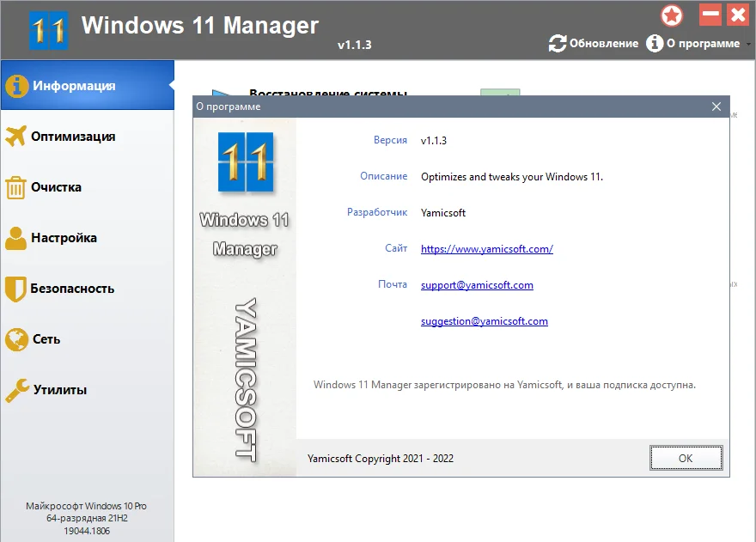Open the Утилиты wrench icon
This screenshot has height=542, width=756.
pyautogui.click(x=17, y=390)
